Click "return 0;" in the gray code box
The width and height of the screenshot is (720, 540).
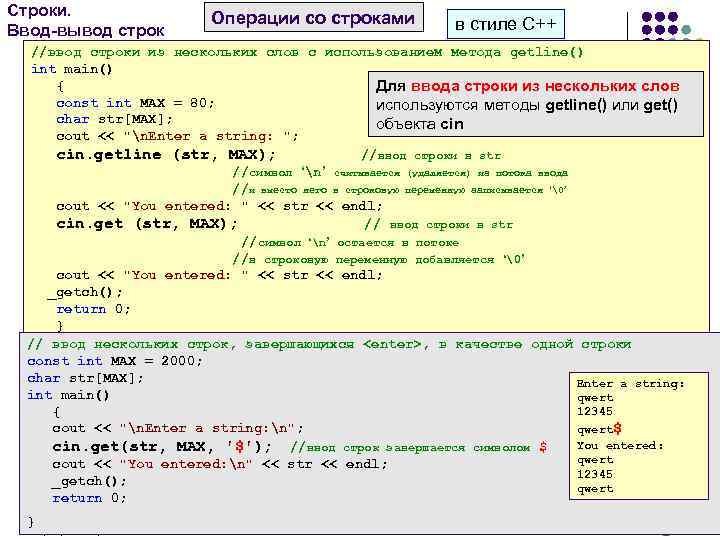(89, 498)
